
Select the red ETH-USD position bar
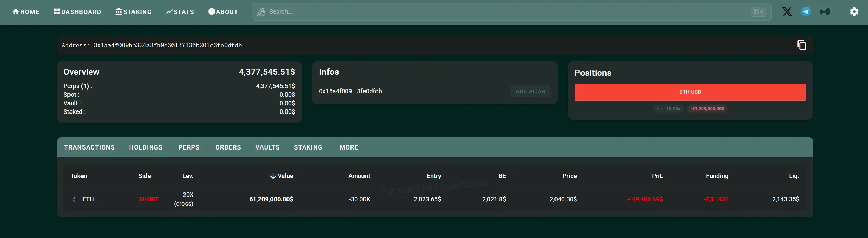pos(690,92)
